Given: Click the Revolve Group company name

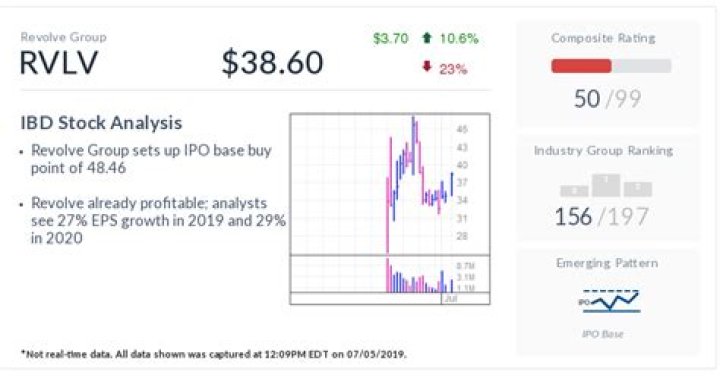Looking at the screenshot, I should coord(63,37).
